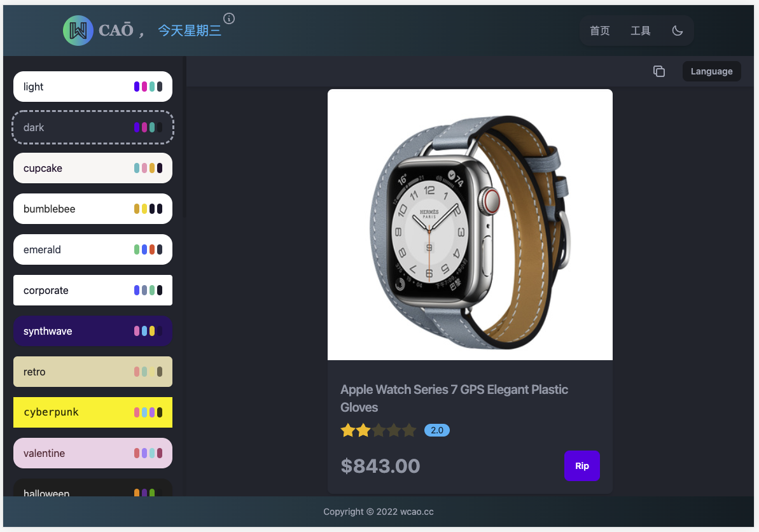
Task: Click the info circle icon beside the date
Action: (229, 18)
